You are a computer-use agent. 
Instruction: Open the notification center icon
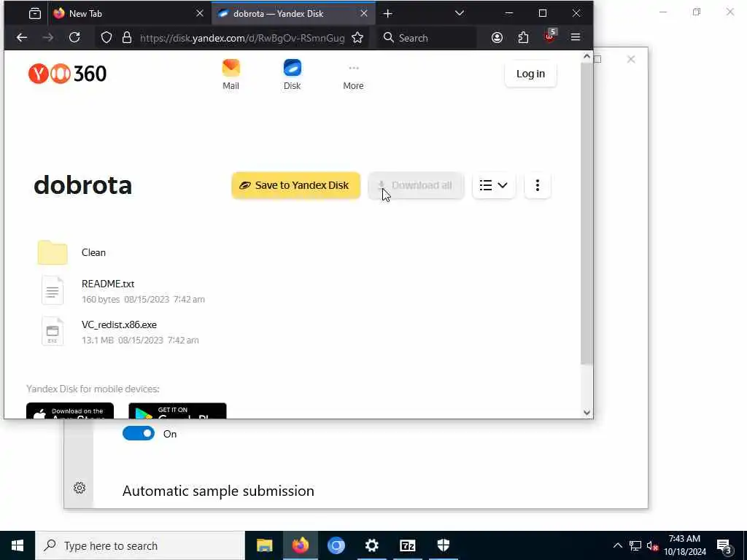pyautogui.click(x=724, y=546)
